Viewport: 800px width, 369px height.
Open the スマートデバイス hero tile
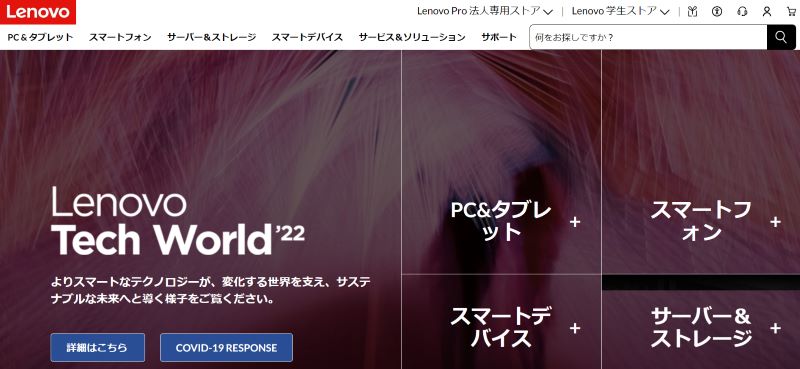[502, 322]
